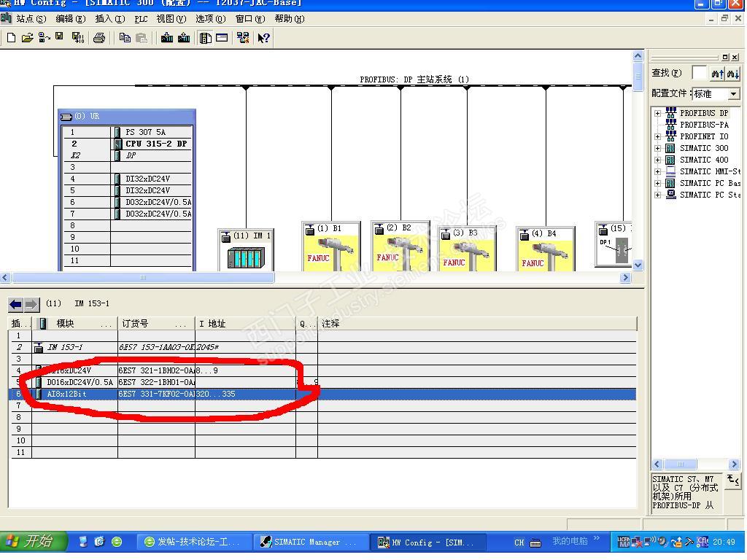Click the Upload from module icon
747x560 pixels.
(x=184, y=38)
